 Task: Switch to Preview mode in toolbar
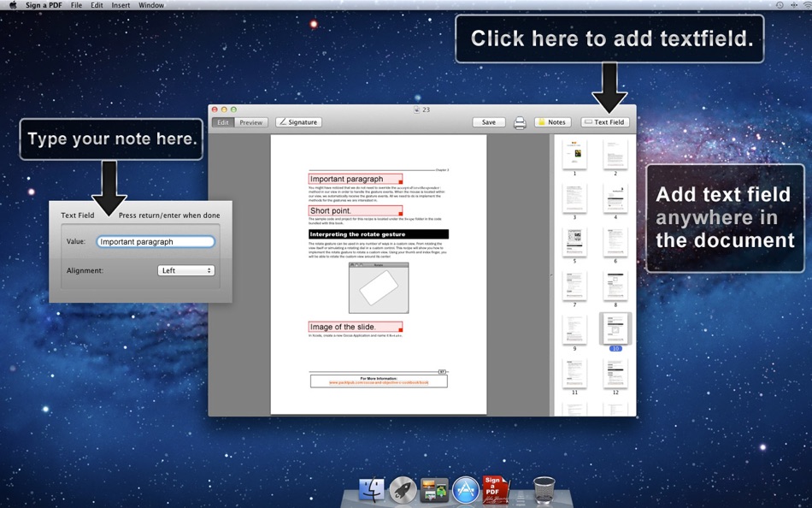(251, 122)
